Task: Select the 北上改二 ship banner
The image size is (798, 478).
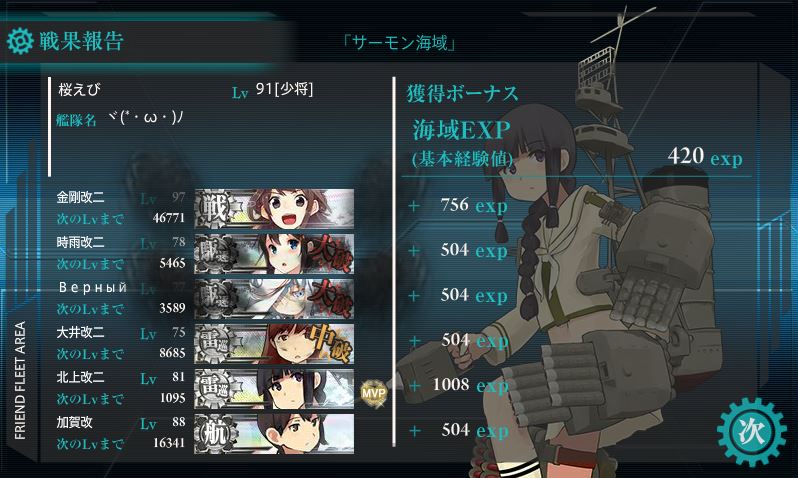Action: pos(274,389)
